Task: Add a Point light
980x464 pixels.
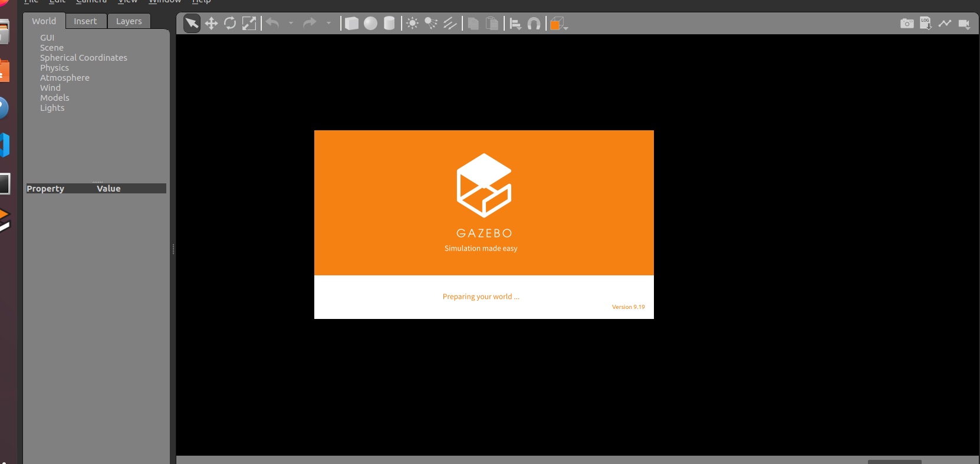Action: 413,23
